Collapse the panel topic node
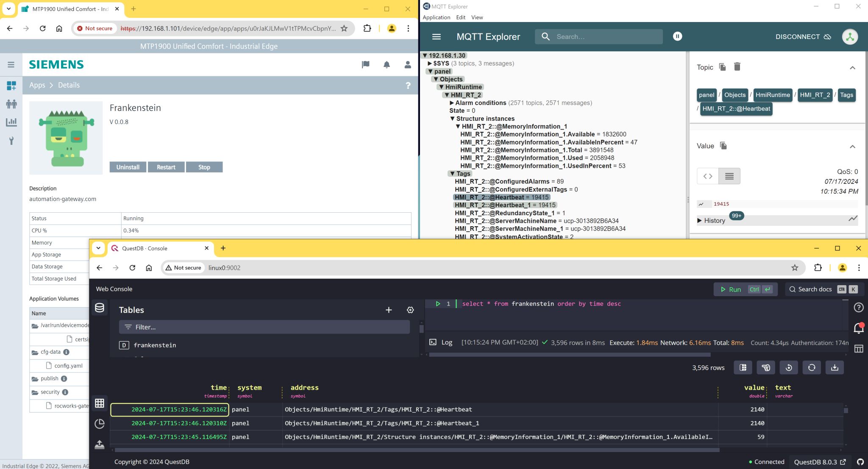The width and height of the screenshot is (868, 469). click(431, 72)
